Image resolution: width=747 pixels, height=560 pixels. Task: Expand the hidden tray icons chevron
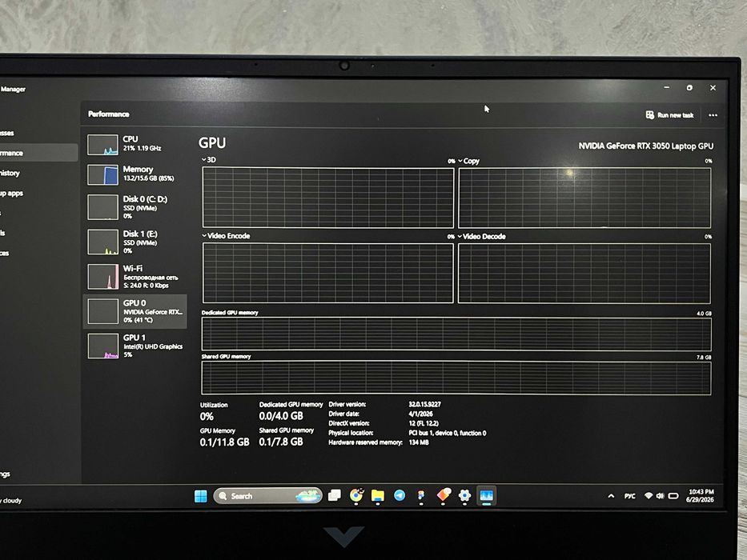(611, 496)
